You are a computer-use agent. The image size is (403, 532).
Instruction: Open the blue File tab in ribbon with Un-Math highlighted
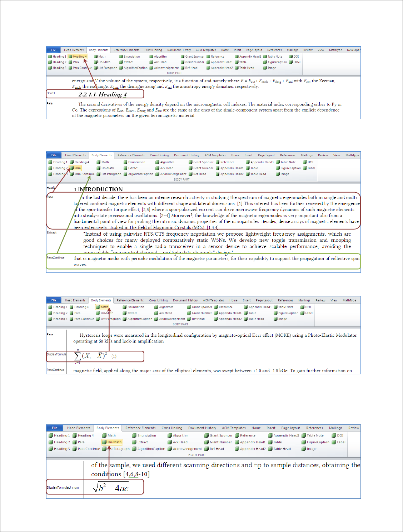(x=55, y=428)
